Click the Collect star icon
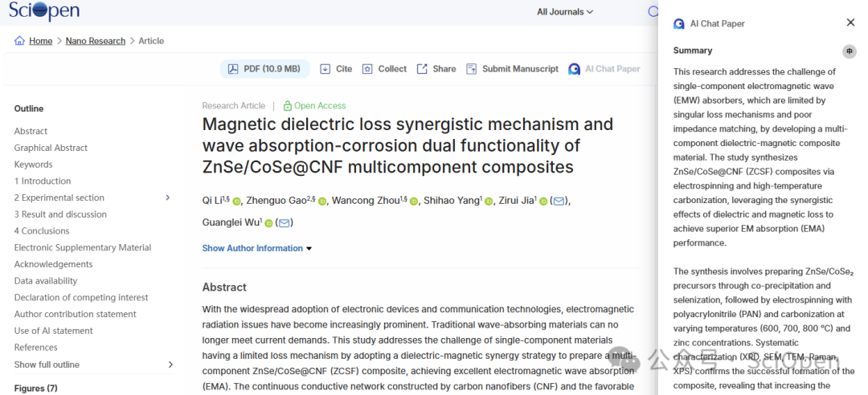Screen dimensions: 868x395 [x=367, y=68]
